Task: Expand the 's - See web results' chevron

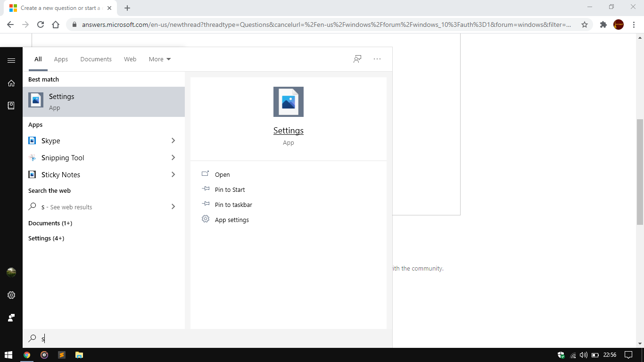Action: (173, 206)
